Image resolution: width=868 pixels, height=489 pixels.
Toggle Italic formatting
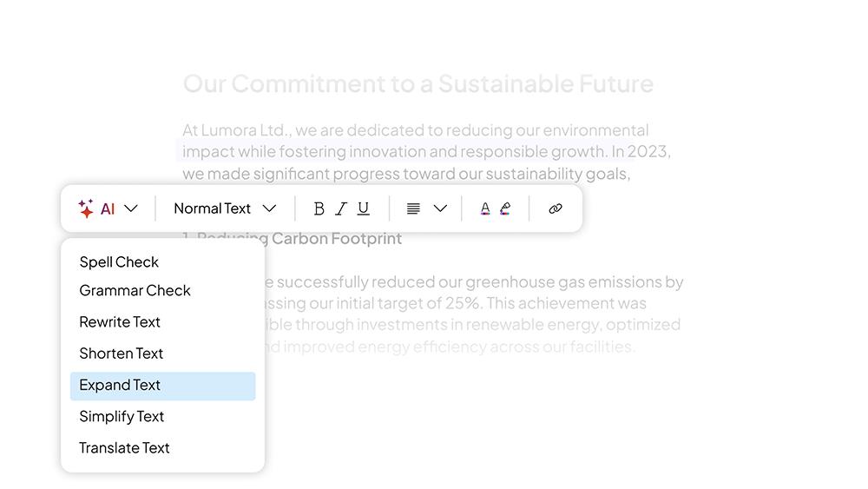pyautogui.click(x=341, y=208)
